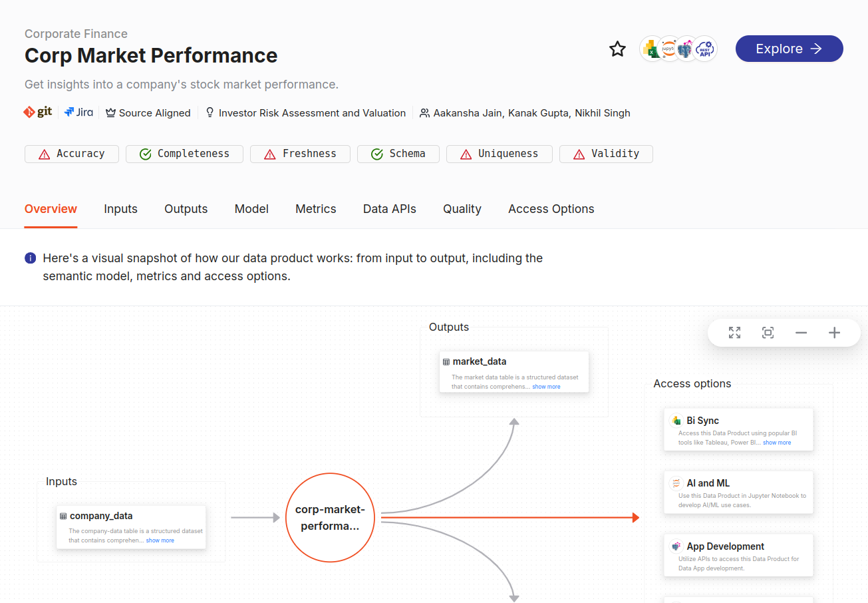Click the Completeness green check icon
The image size is (868, 603).
pos(146,154)
